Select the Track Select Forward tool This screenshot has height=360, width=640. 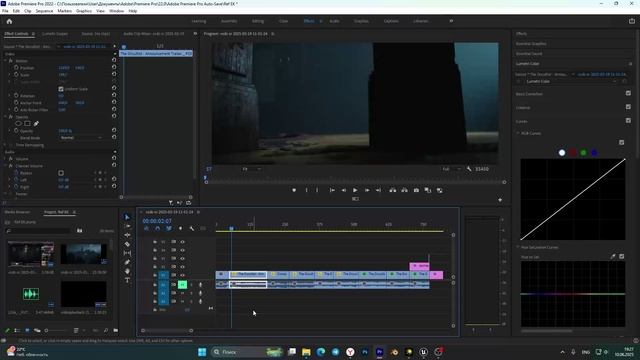(x=127, y=226)
